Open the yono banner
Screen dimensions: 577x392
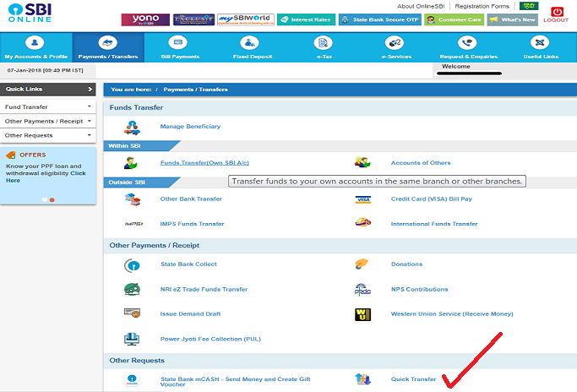pos(145,19)
